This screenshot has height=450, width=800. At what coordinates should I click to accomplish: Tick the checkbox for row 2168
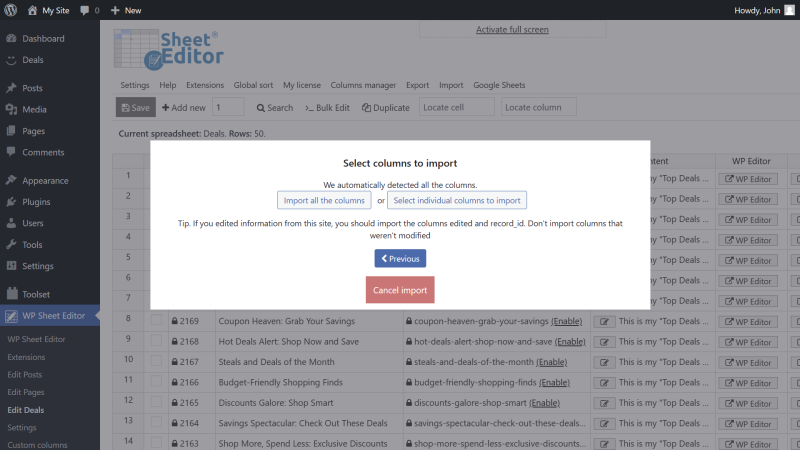pyautogui.click(x=156, y=340)
